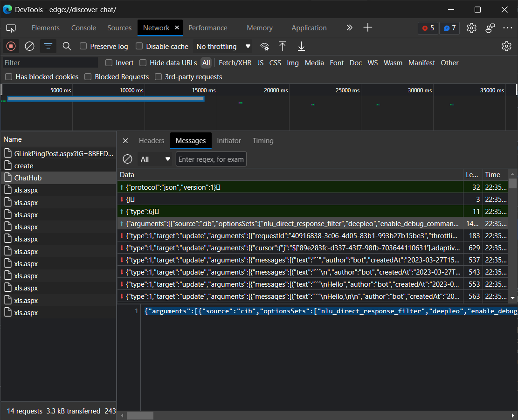Viewport: 518px width, 420px height.
Task: Select the WS request type filter
Action: pyautogui.click(x=373, y=62)
